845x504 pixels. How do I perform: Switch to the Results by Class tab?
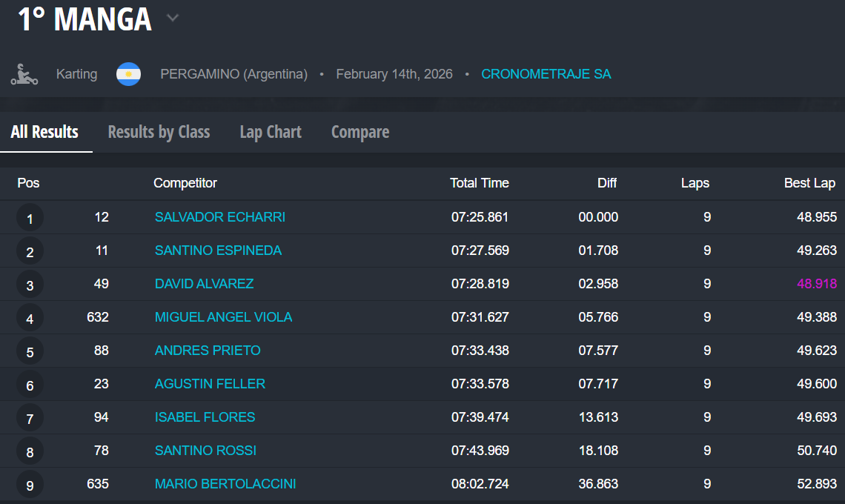click(159, 132)
